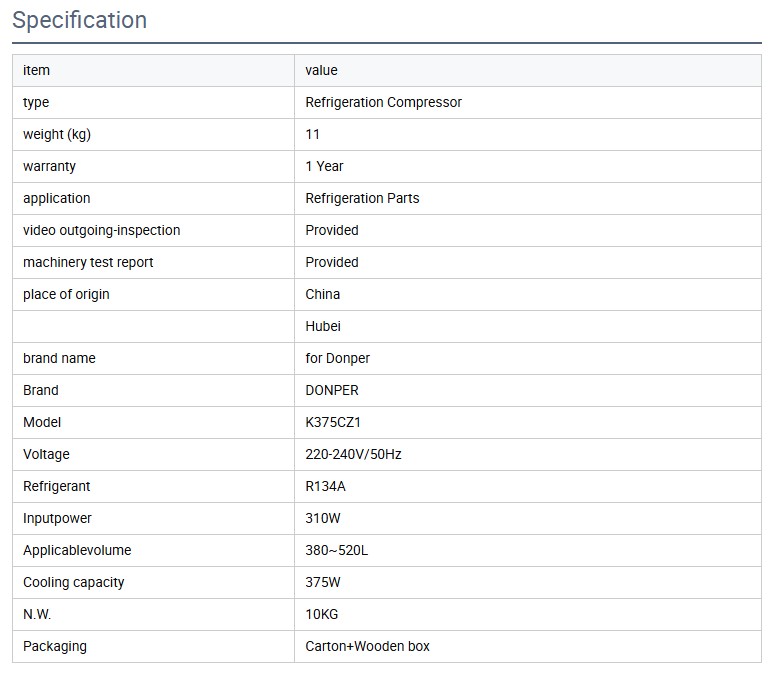Click the 310W input power value
The image size is (770, 673).
click(324, 518)
